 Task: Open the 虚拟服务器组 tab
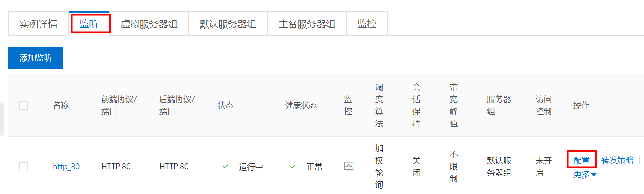point(149,24)
